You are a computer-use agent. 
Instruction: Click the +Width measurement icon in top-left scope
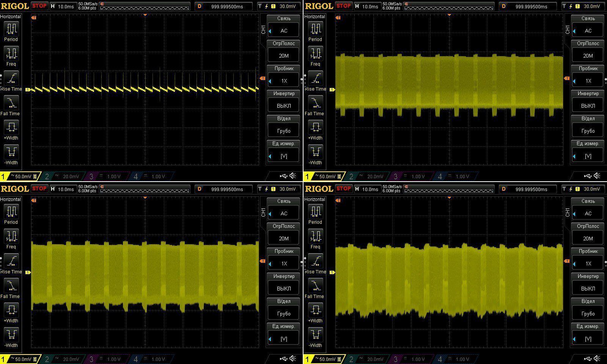point(11,127)
